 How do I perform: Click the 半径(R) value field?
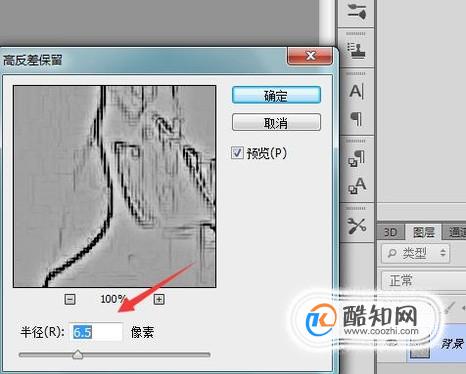[96, 332]
